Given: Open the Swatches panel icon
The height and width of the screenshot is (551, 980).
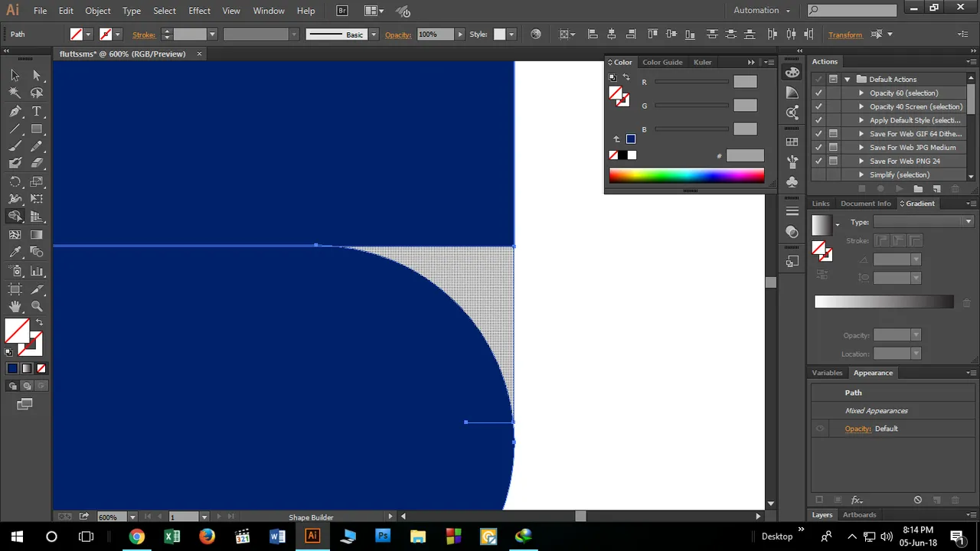Looking at the screenshot, I should pos(792,142).
